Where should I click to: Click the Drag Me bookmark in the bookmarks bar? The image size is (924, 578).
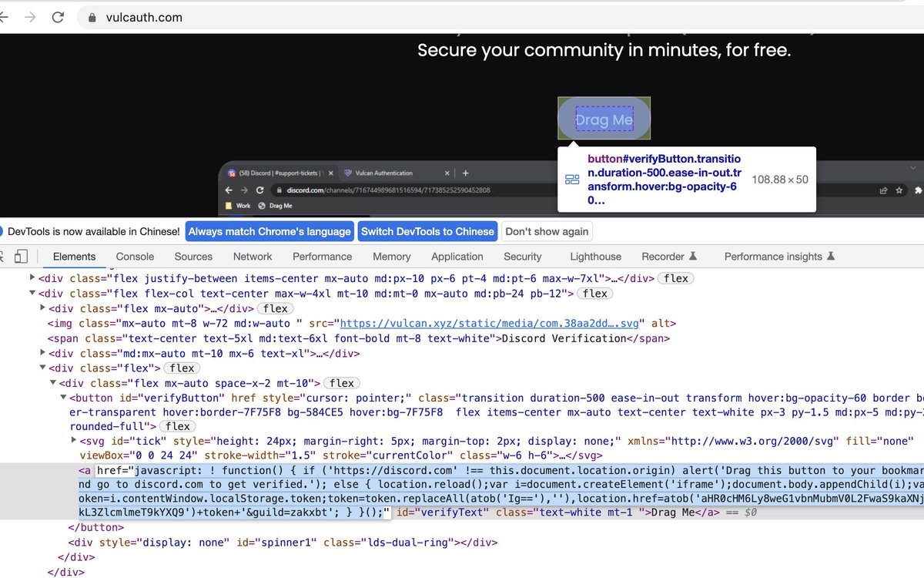[x=275, y=206]
